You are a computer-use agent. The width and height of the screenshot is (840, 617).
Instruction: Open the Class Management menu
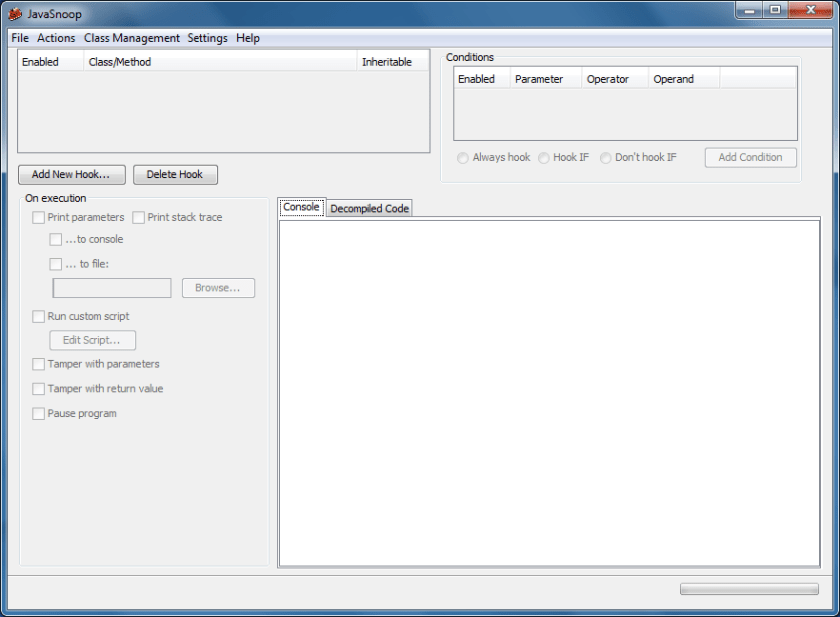132,38
